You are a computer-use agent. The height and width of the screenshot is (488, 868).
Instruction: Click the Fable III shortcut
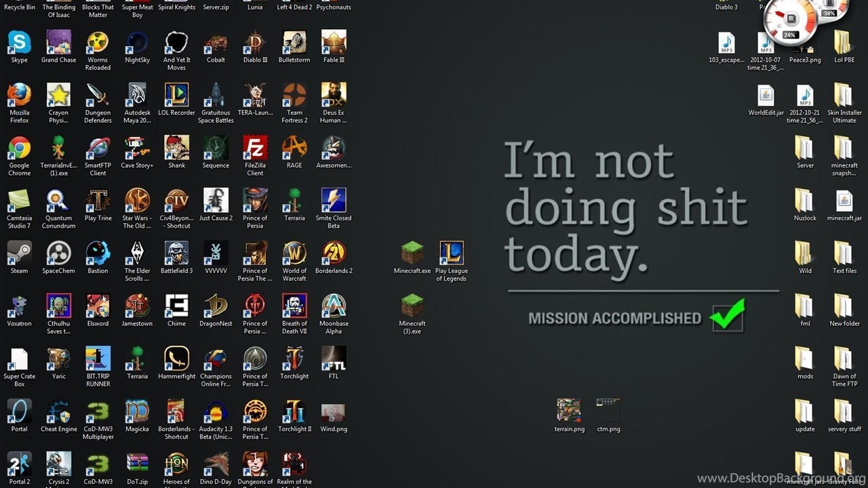pos(334,43)
